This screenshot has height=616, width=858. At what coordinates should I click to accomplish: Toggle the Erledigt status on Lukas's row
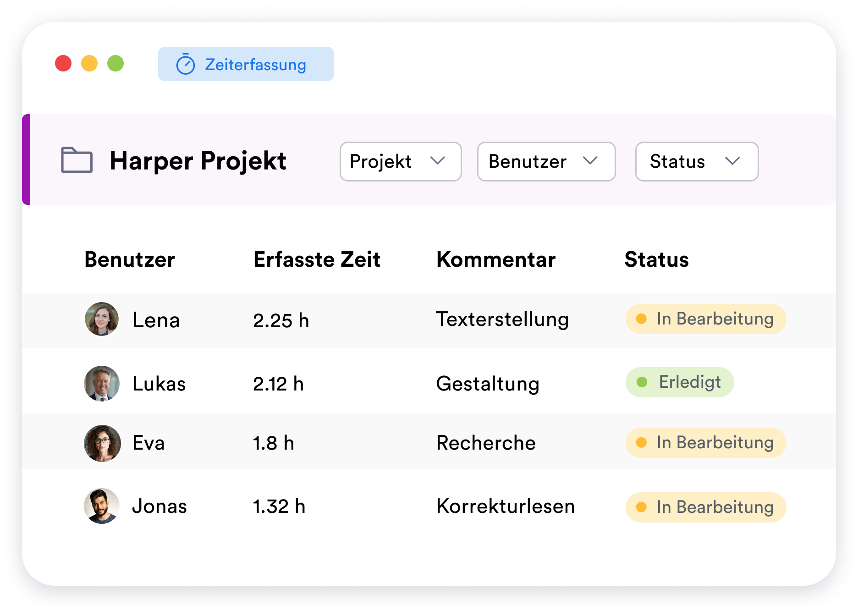point(680,382)
